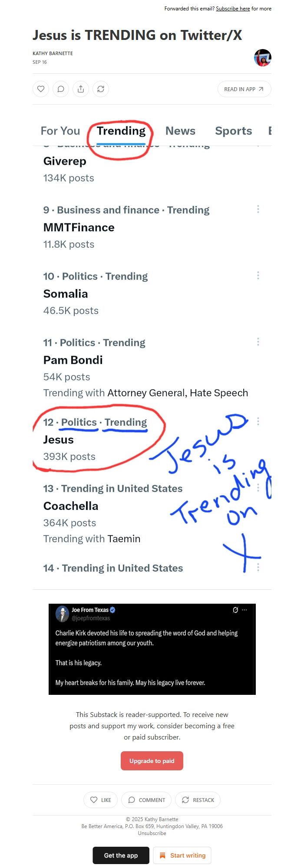The height and width of the screenshot is (868, 304).
Task: Click the Unsubscribe link in footer
Action: (152, 833)
